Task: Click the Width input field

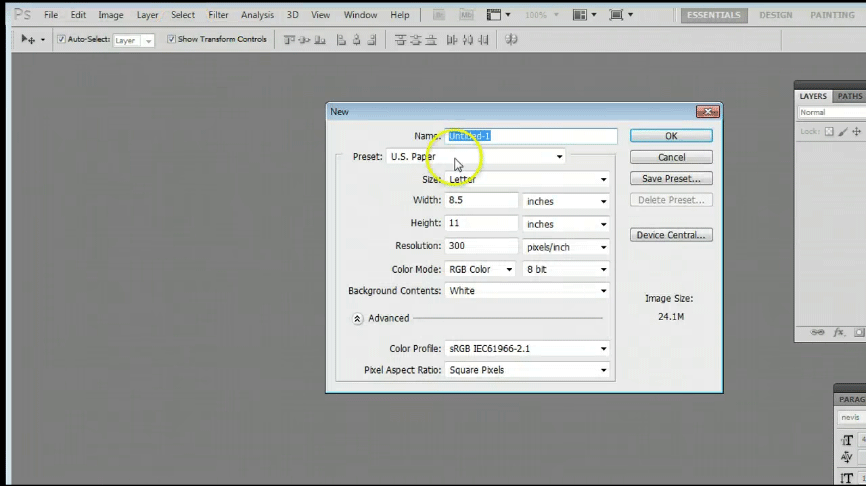Action: (481, 201)
